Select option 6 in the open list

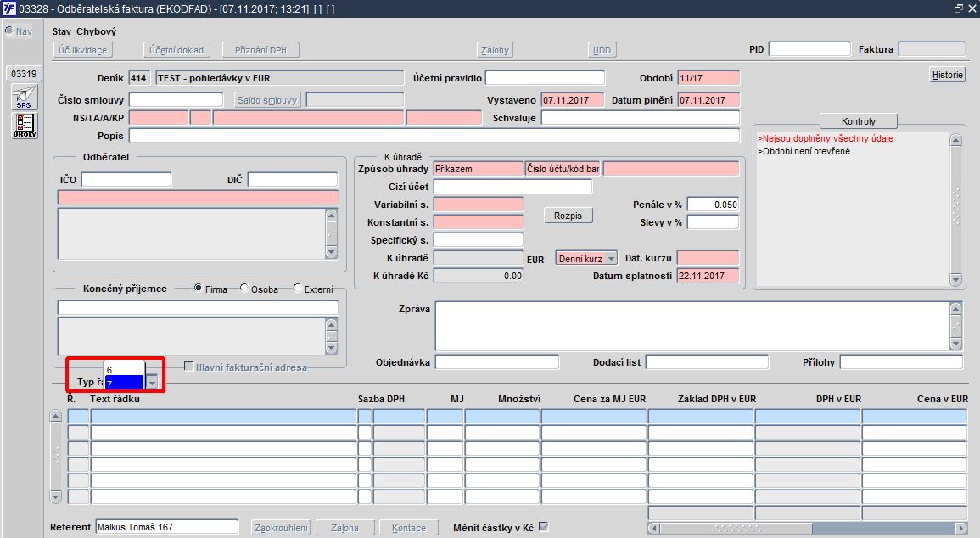[x=124, y=370]
